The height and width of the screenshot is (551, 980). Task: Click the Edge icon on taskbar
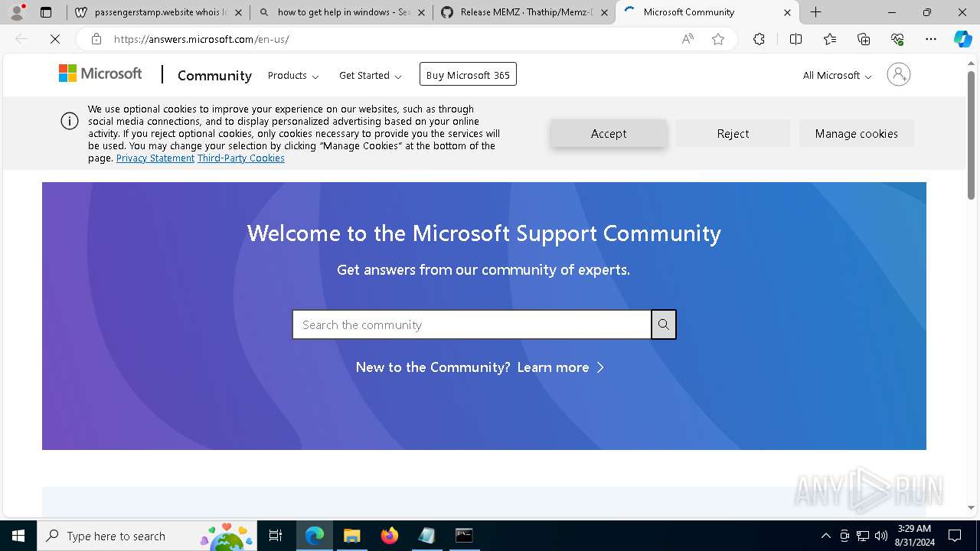pos(315,536)
